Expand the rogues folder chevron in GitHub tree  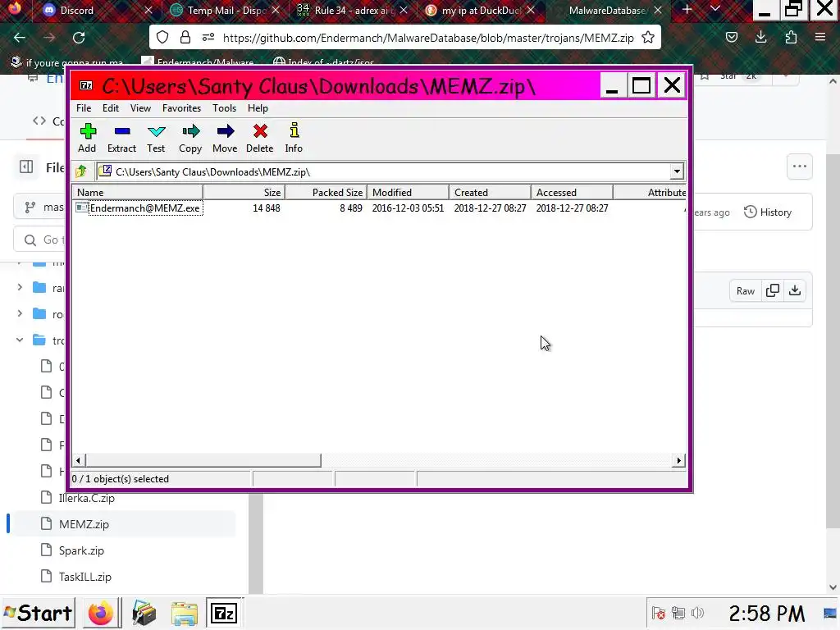[20, 313]
